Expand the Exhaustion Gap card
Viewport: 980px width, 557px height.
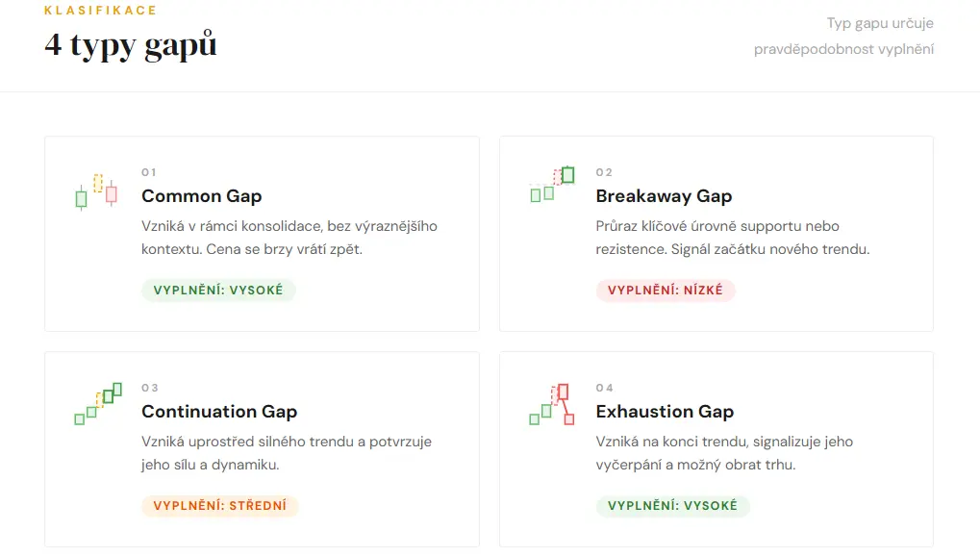pos(716,449)
